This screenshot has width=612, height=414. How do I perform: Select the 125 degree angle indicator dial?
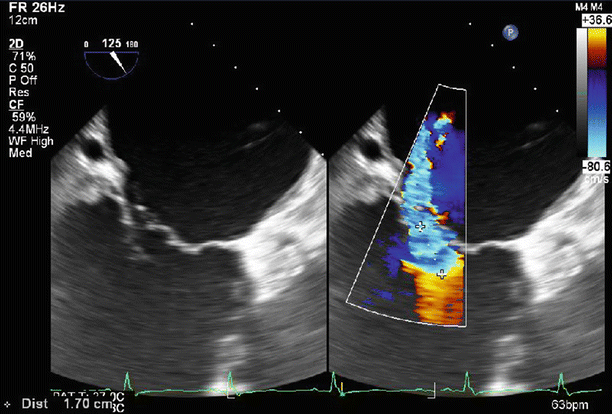tap(111, 59)
